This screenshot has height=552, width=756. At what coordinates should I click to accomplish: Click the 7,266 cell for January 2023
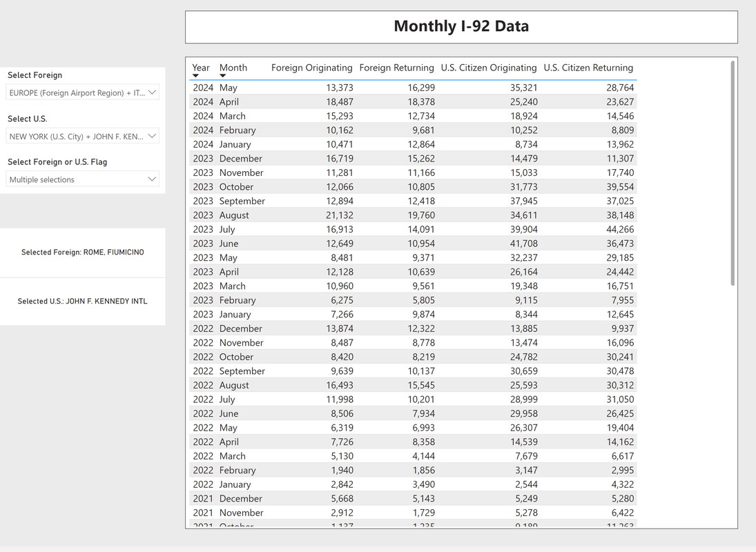click(342, 315)
